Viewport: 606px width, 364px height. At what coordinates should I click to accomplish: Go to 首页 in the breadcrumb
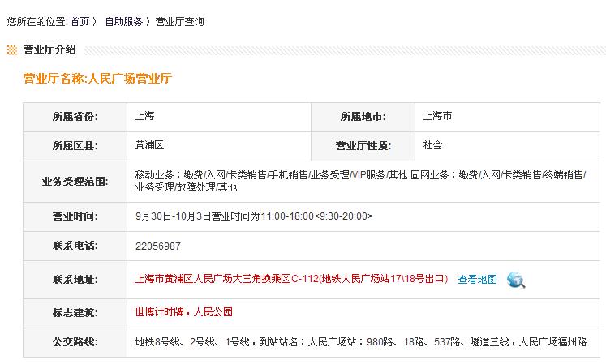(x=80, y=22)
